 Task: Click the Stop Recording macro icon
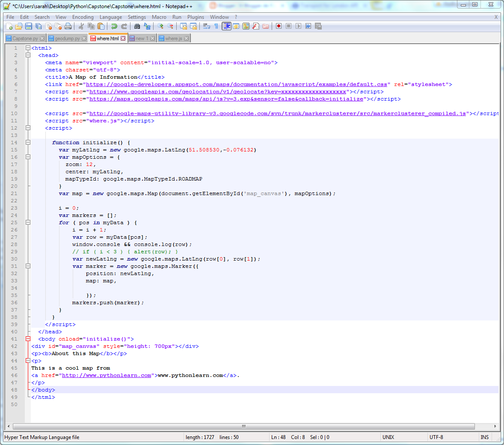289,27
